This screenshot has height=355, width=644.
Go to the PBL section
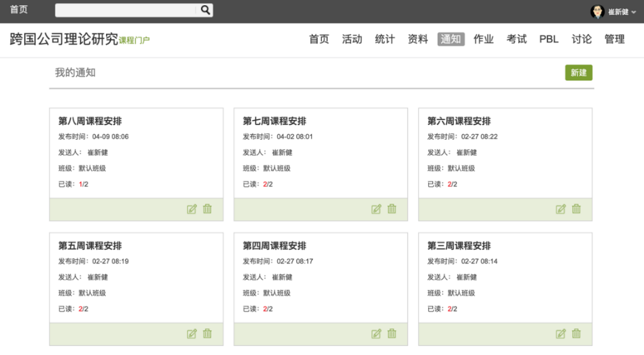(x=549, y=40)
